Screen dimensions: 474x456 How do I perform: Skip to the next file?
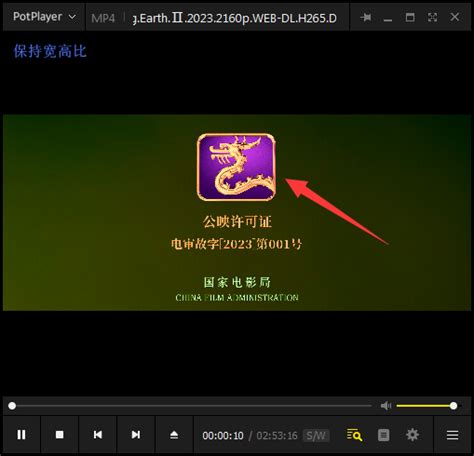pyautogui.click(x=136, y=435)
